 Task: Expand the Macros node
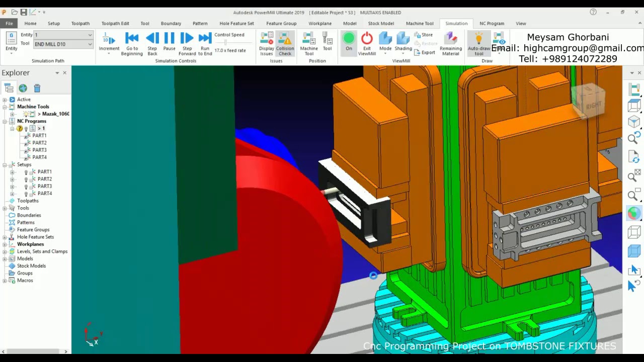click(x=5, y=281)
